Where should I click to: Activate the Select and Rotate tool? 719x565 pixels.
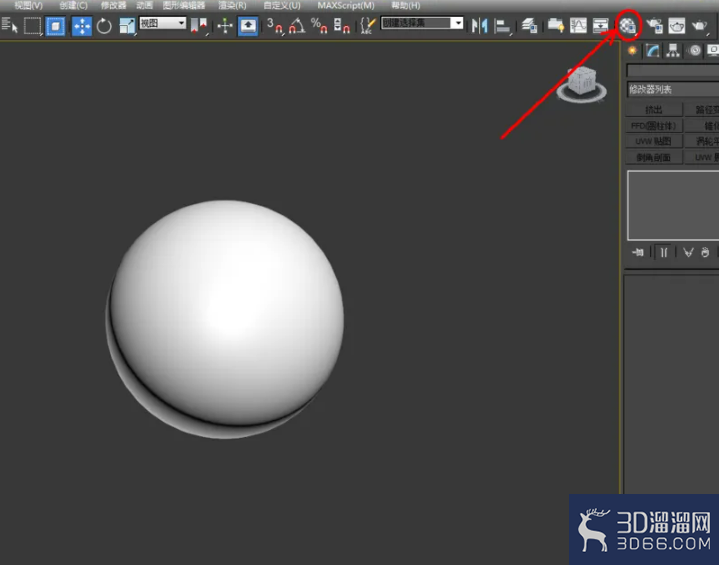pos(104,26)
